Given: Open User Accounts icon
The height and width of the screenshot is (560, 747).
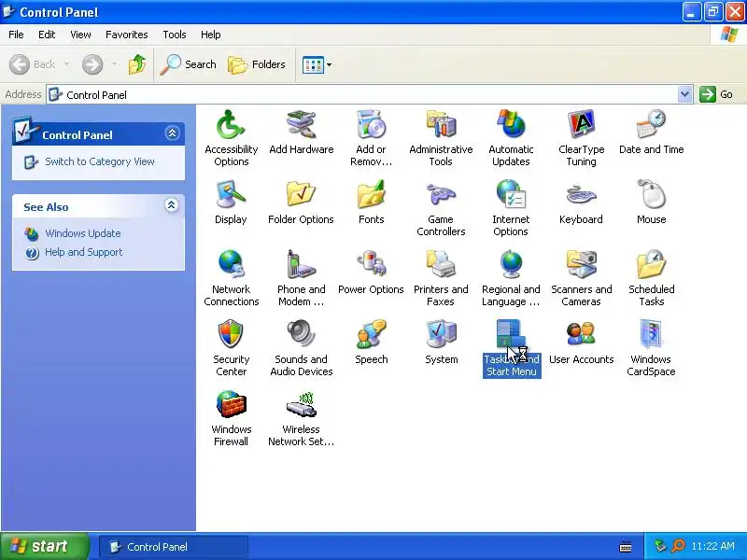Looking at the screenshot, I should tap(581, 334).
